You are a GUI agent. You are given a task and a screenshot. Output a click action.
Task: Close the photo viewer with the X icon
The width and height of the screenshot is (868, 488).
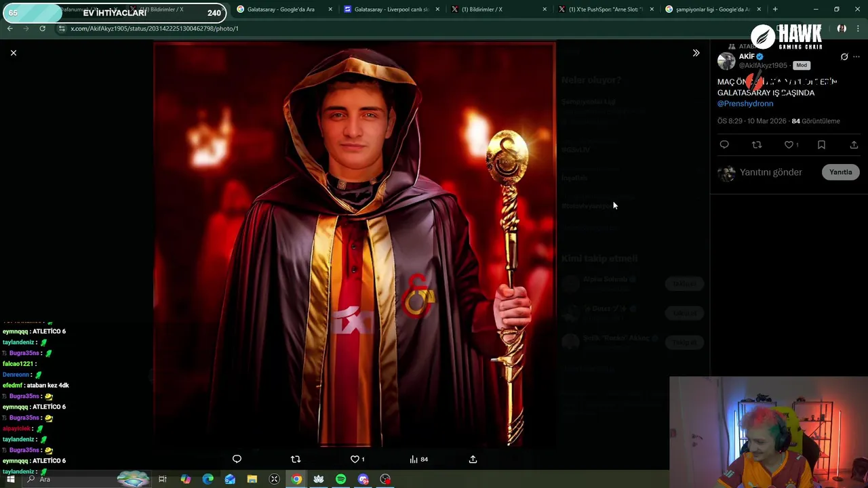(14, 53)
